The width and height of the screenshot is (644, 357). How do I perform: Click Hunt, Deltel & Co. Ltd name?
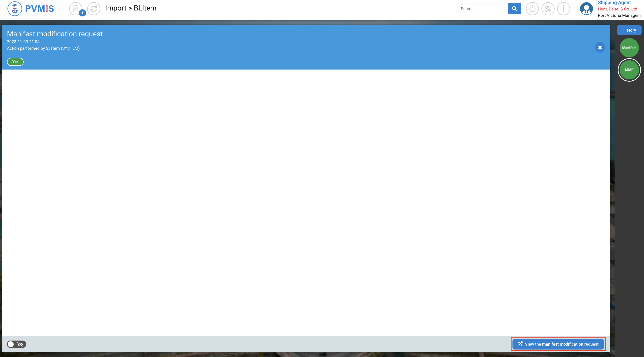pos(617,9)
